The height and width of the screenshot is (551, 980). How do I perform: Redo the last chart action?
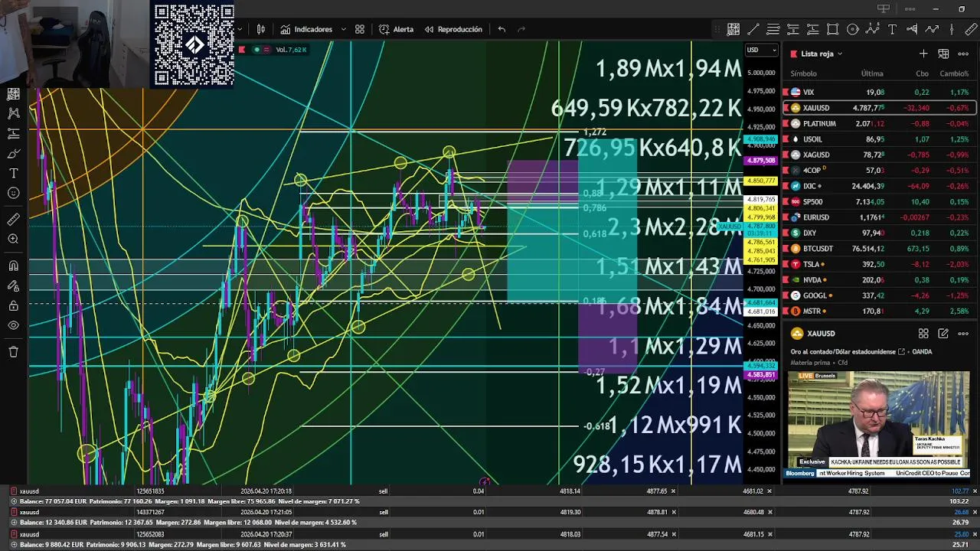(521, 29)
